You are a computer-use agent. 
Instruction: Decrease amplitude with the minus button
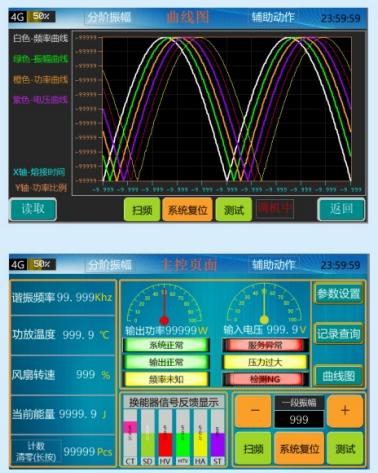(x=253, y=411)
